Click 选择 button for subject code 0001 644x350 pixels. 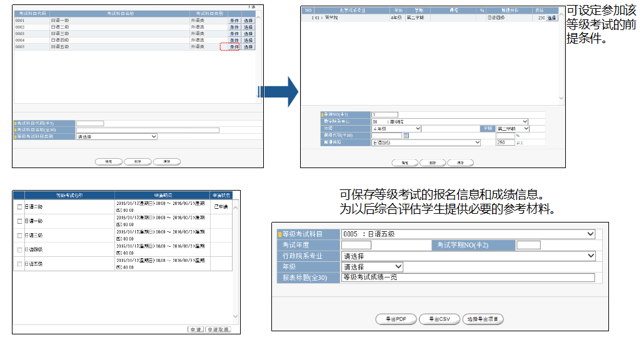pyautogui.click(x=248, y=21)
